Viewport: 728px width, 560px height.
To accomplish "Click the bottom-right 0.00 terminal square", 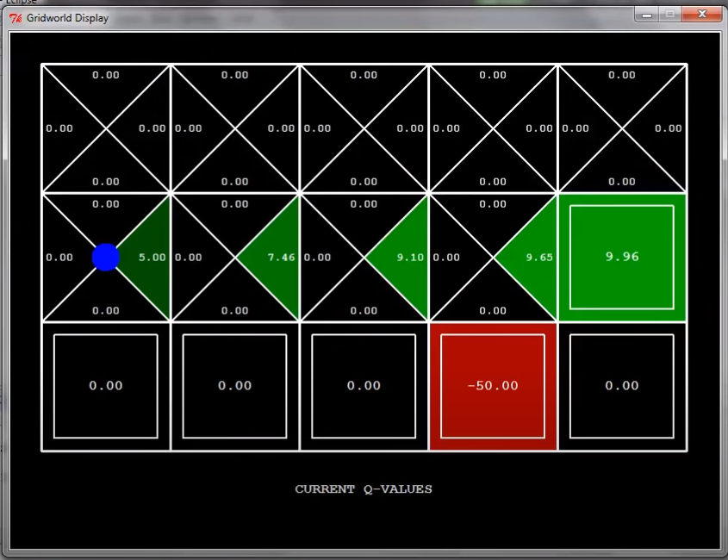I will (x=621, y=386).
